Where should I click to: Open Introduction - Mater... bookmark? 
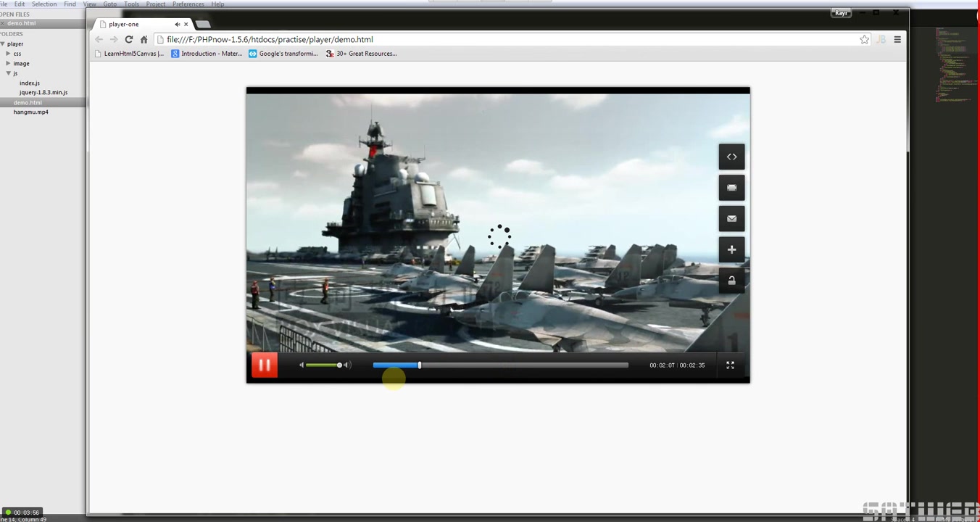click(207, 54)
